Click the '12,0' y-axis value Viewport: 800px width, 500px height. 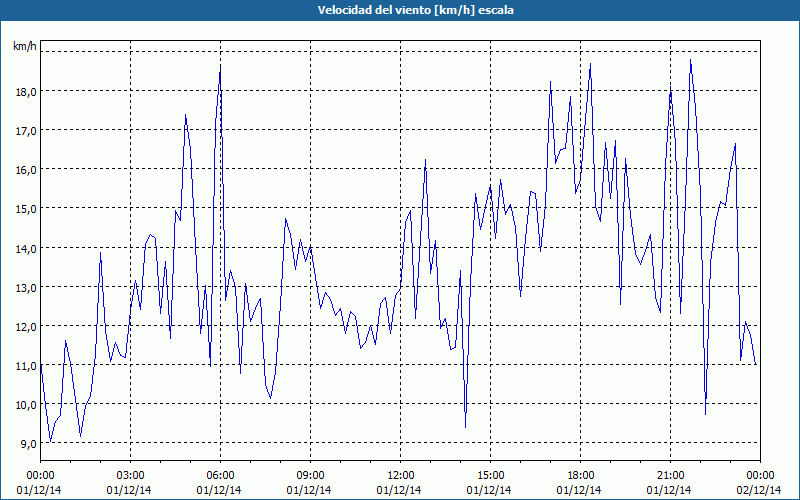coord(26,327)
